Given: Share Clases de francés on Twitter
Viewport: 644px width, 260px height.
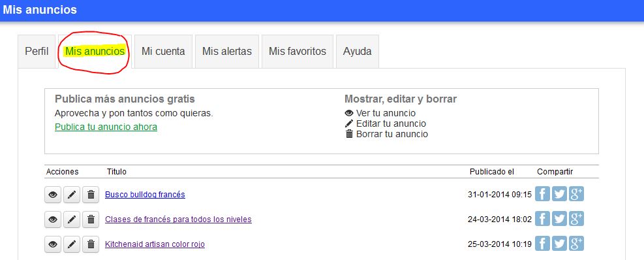Looking at the screenshot, I should tap(559, 219).
